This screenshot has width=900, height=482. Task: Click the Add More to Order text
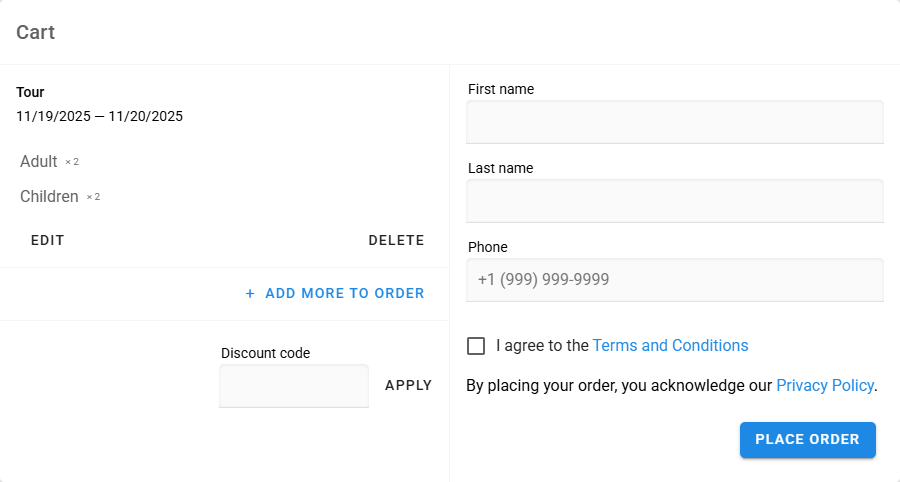click(344, 294)
